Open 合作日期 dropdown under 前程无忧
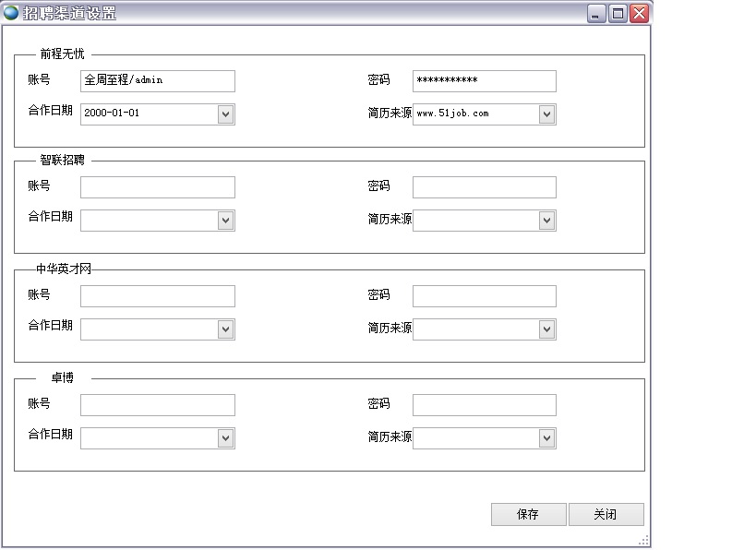Viewport: 756px width, 550px height. click(x=225, y=114)
